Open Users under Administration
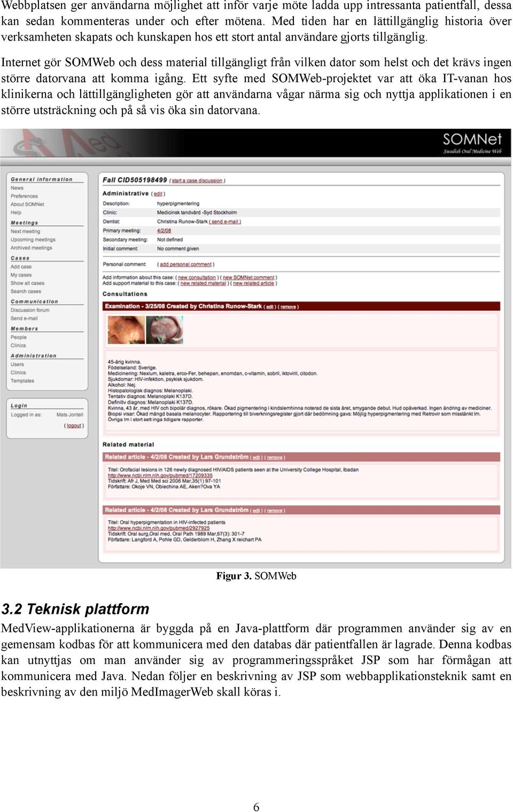 tap(17, 364)
